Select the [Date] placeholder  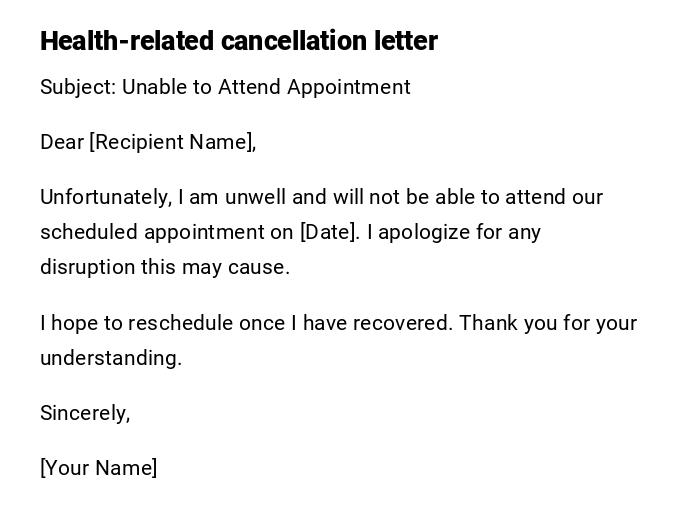(x=329, y=232)
